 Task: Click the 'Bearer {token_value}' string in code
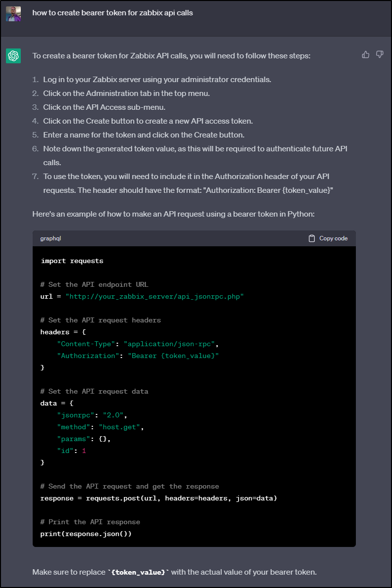click(173, 356)
